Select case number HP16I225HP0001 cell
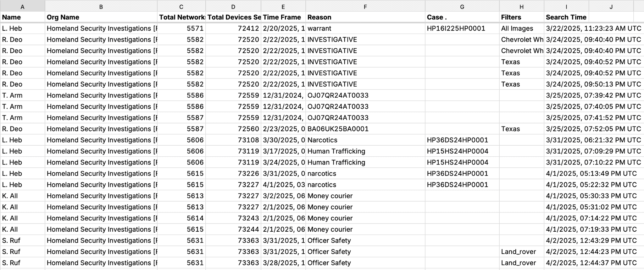Image resolution: width=644 pixels, height=270 pixels. [x=462, y=29]
